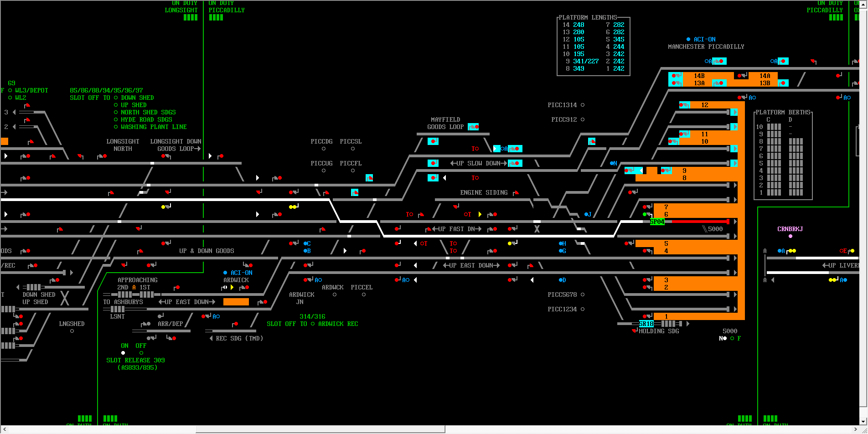Click the Engine Siding shunt signal
This screenshot has height=434, width=868.
(x=516, y=193)
